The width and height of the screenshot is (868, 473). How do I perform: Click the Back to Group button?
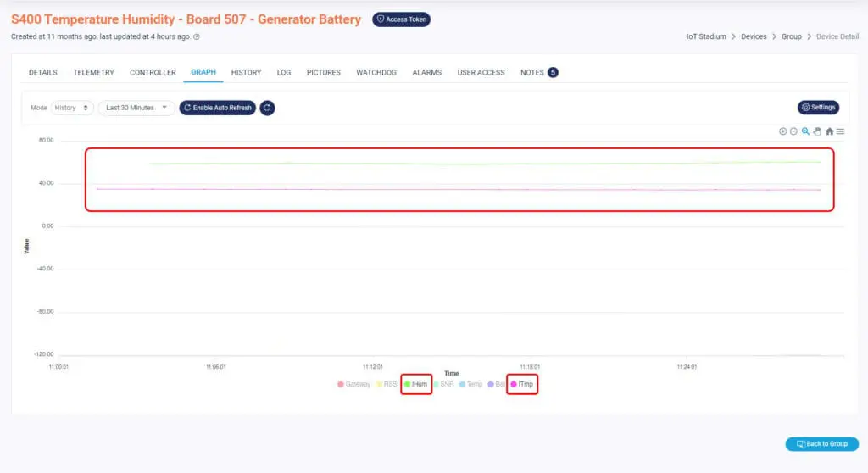coord(821,444)
